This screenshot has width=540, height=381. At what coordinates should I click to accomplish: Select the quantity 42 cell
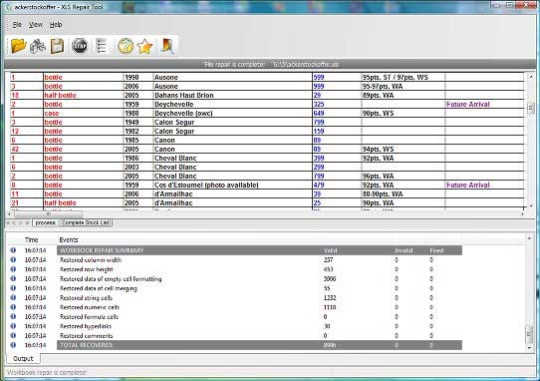pyautogui.click(x=27, y=149)
